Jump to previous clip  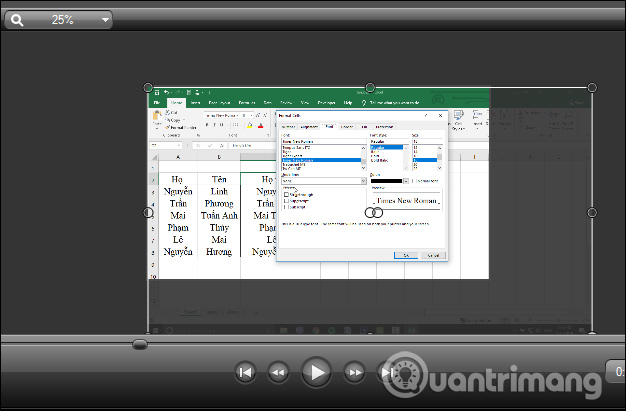coord(245,373)
